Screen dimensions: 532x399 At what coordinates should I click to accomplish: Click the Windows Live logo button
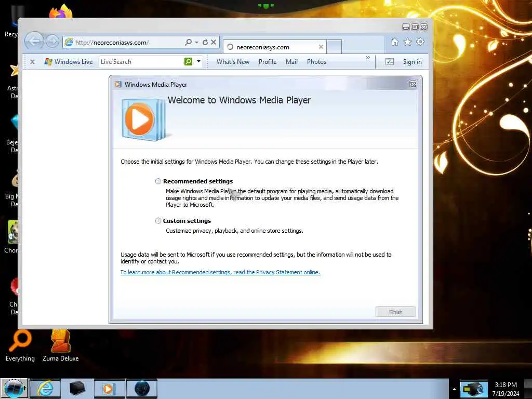tap(69, 62)
